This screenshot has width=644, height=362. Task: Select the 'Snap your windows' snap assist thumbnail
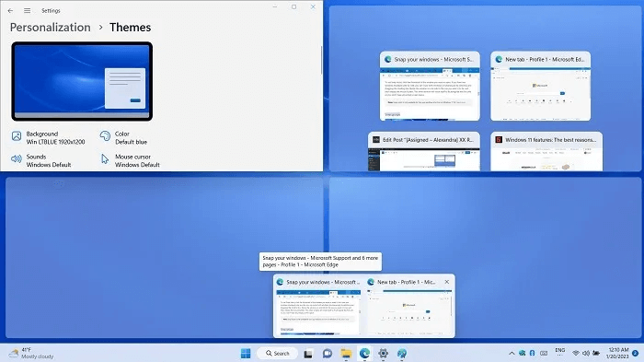(430, 86)
